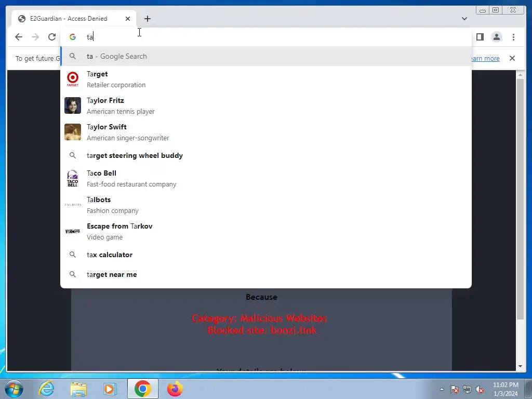
Task: Click the network status tray icon
Action: click(x=467, y=389)
